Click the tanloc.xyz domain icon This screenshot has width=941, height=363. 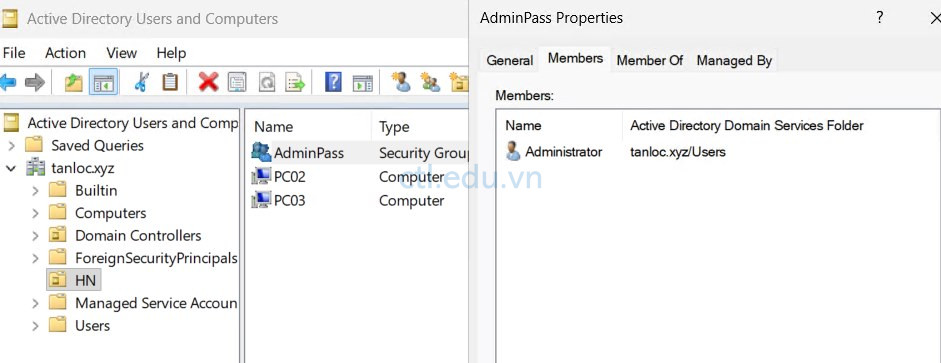coord(36,168)
